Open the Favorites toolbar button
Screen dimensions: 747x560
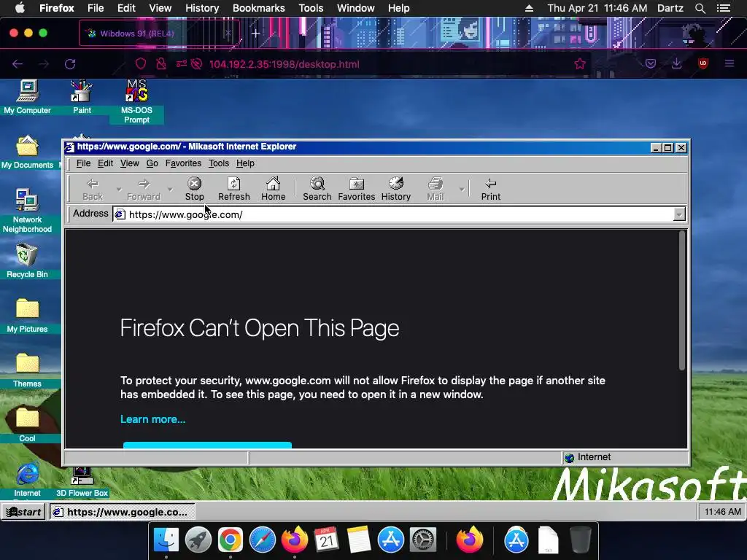click(x=356, y=189)
